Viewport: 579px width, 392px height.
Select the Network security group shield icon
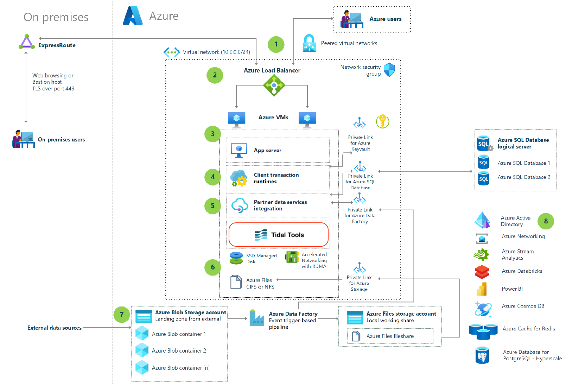(389, 70)
